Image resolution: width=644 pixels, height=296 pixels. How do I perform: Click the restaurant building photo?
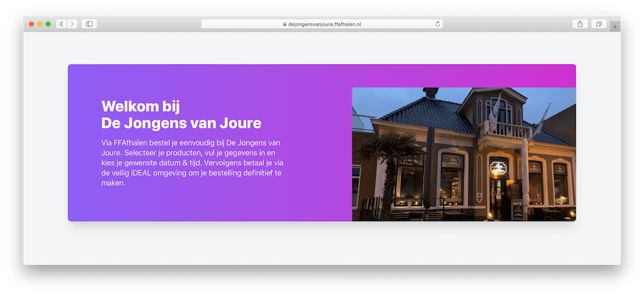click(x=464, y=154)
